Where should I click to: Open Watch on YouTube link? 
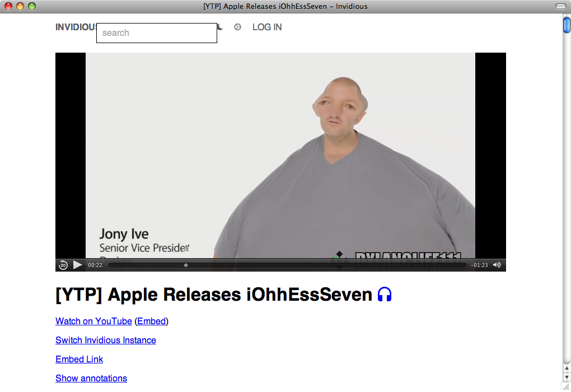coord(93,321)
